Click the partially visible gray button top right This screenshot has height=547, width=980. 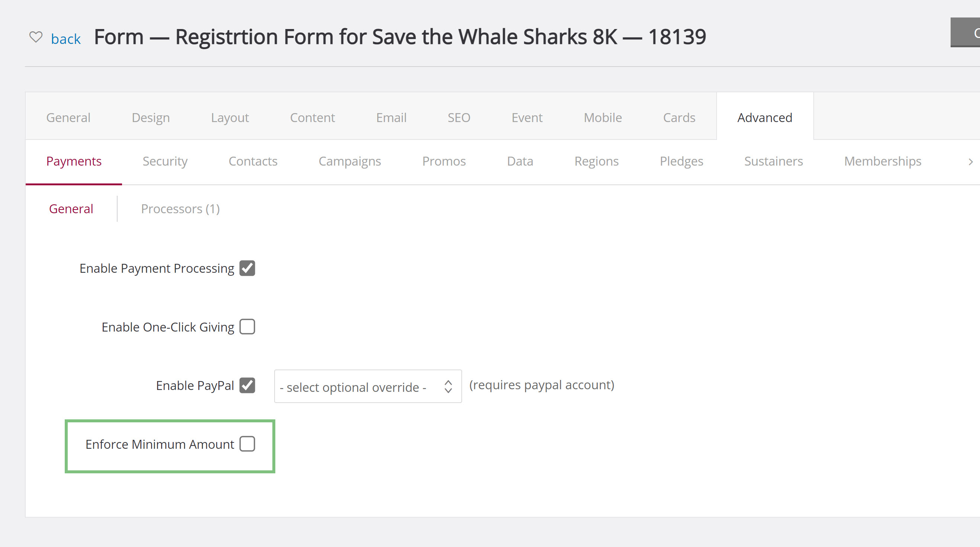[x=965, y=33]
